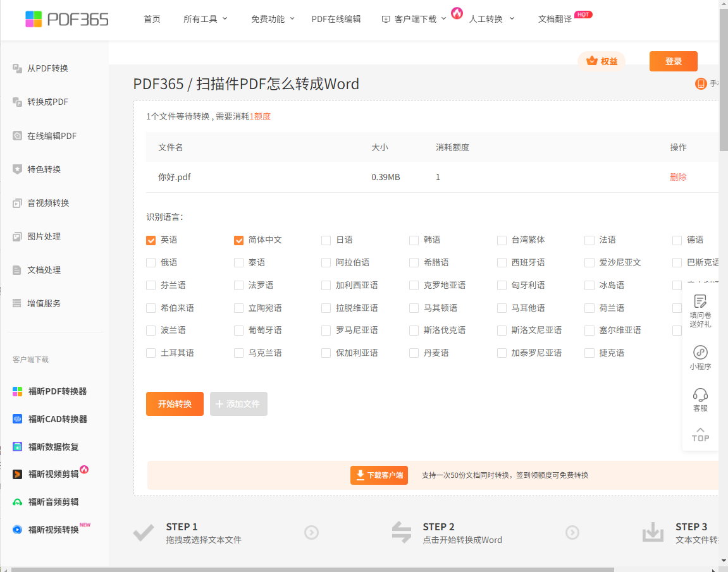Enable the 日语 language checkbox

click(326, 240)
